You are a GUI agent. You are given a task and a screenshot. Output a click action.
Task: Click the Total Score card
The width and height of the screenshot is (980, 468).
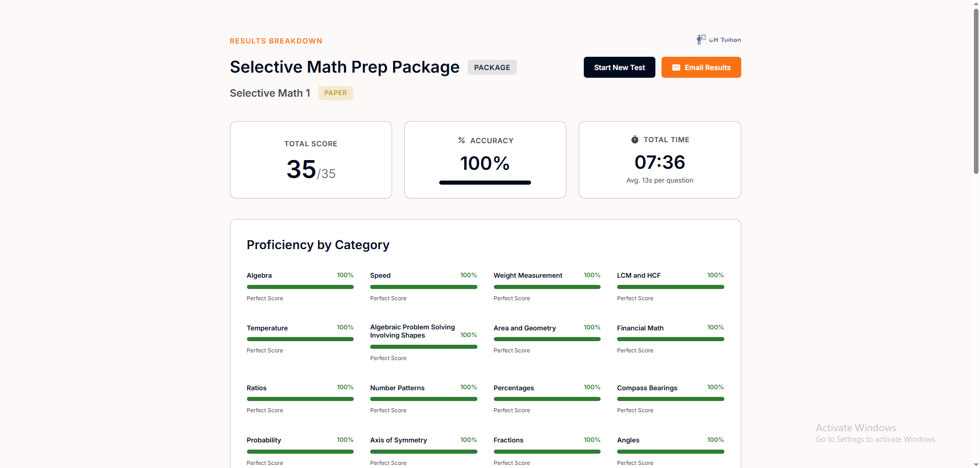[x=311, y=160]
